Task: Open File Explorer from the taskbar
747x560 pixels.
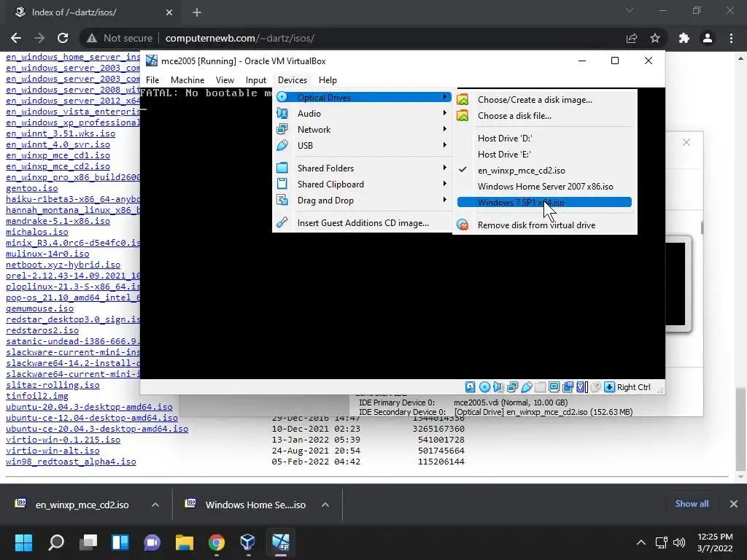Action: [x=185, y=542]
